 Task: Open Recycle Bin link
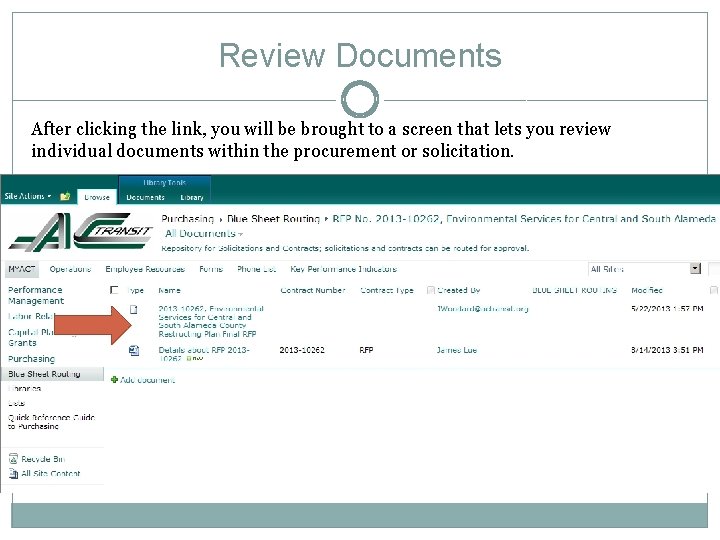pos(43,459)
